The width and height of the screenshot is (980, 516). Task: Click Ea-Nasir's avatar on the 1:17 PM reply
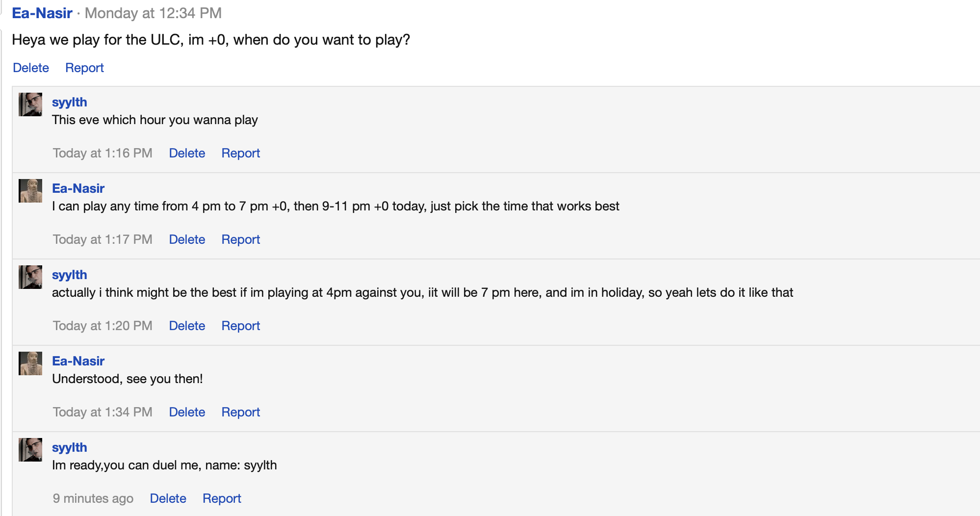[30, 191]
